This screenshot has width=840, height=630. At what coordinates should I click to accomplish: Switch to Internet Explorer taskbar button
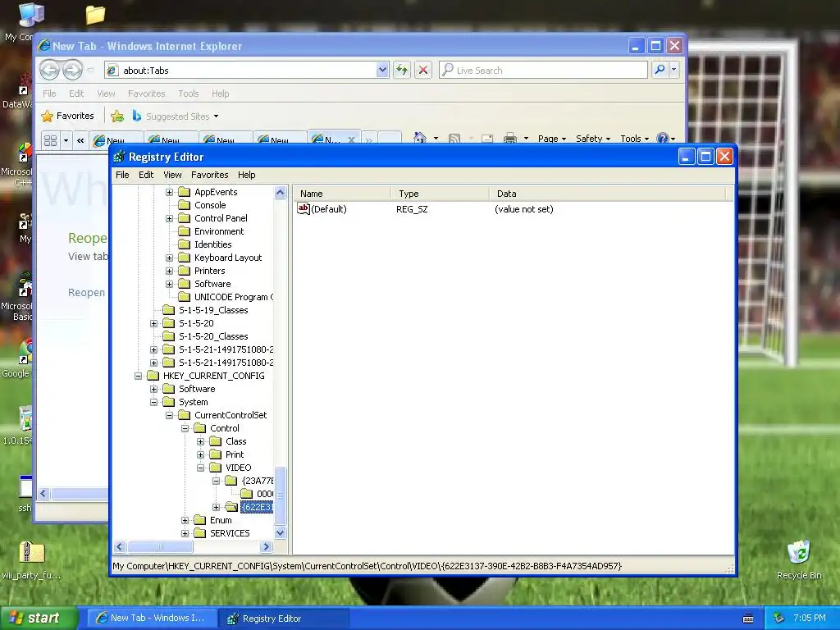click(153, 619)
